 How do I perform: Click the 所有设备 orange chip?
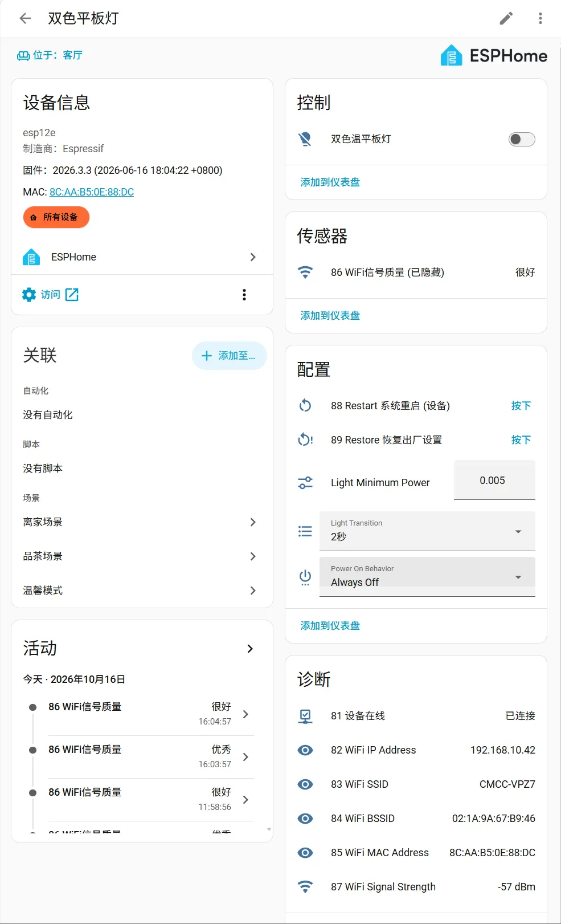pos(56,217)
